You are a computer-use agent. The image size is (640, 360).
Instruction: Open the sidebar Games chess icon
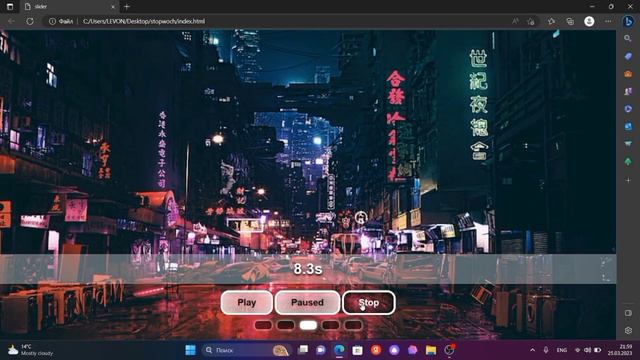pyautogui.click(x=628, y=91)
